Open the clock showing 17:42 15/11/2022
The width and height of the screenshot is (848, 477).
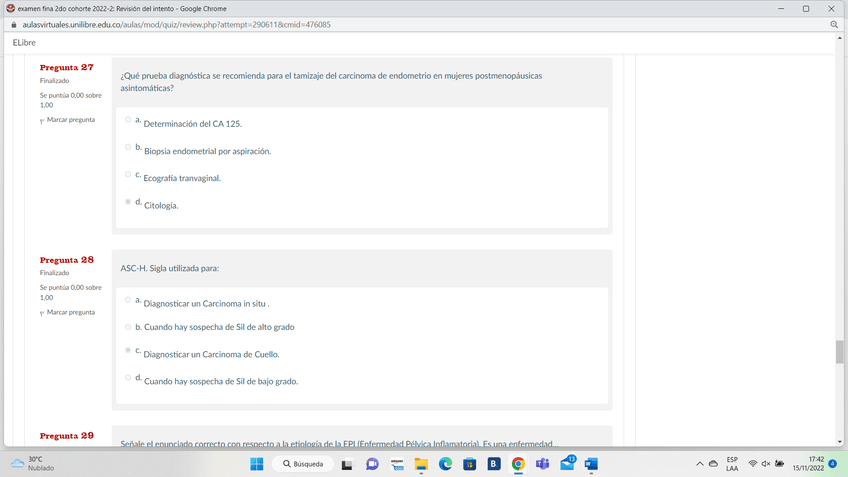tap(809, 464)
